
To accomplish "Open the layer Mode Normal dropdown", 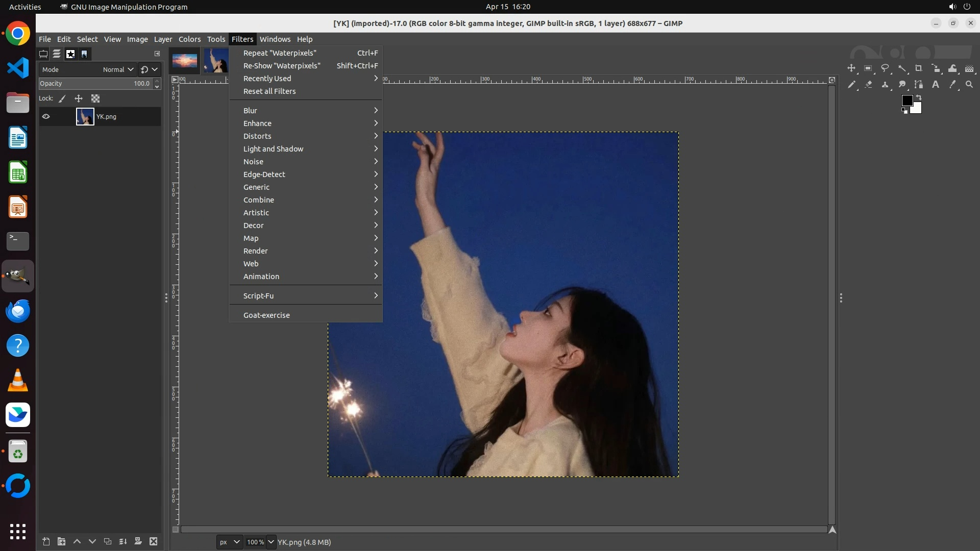I will [117, 69].
